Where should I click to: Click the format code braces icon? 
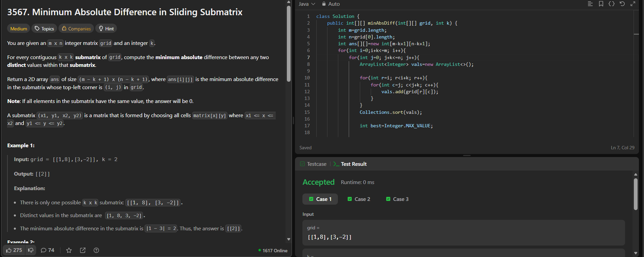[x=611, y=4]
